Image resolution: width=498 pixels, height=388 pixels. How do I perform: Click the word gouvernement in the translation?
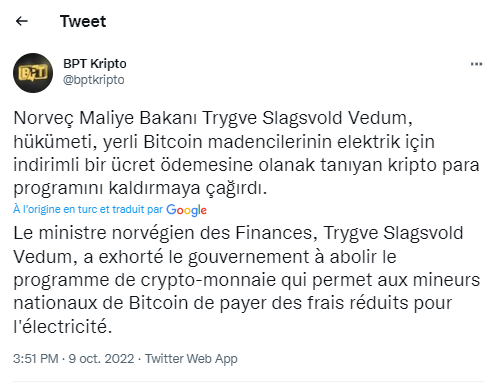[x=248, y=257]
